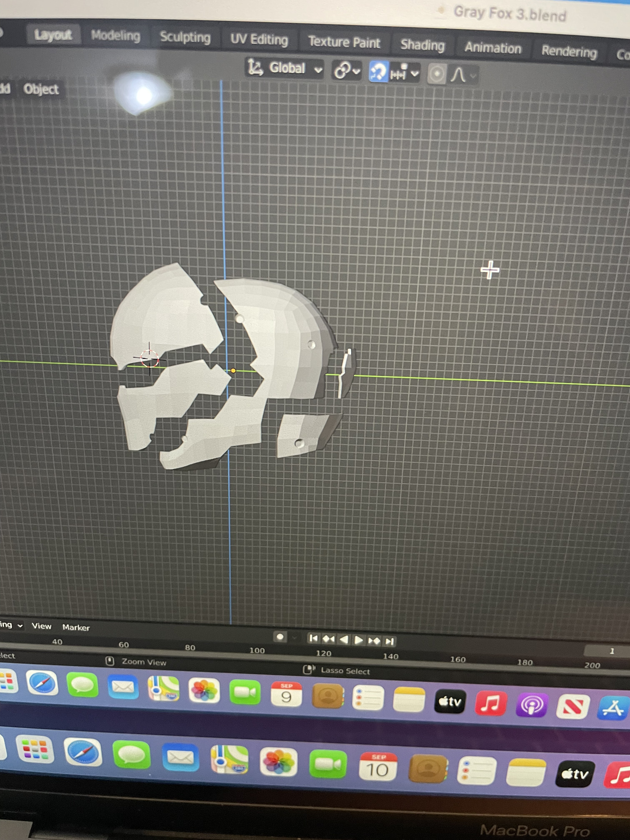Jump to the timeline end frame
The image size is (630, 840).
(x=389, y=641)
